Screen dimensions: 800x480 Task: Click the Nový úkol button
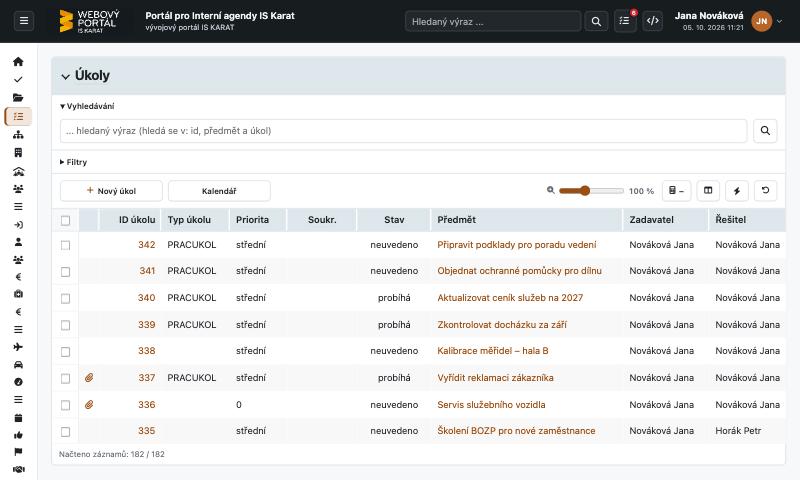coord(111,191)
